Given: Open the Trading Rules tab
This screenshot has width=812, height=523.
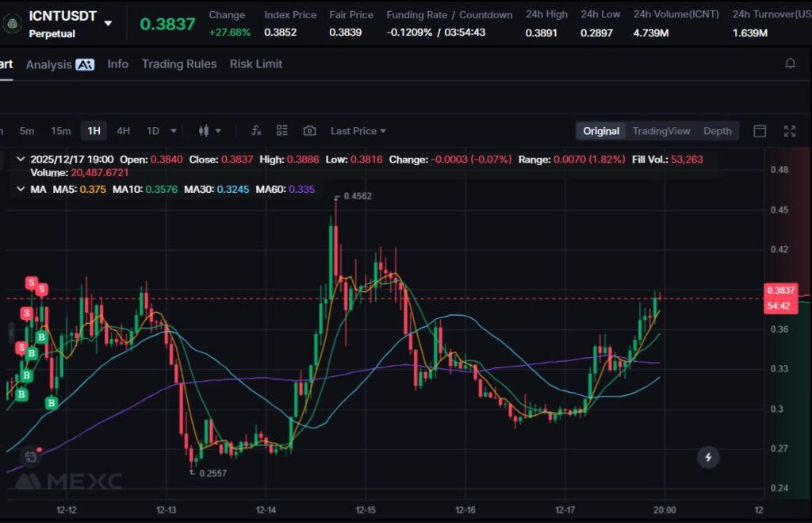Looking at the screenshot, I should [178, 63].
